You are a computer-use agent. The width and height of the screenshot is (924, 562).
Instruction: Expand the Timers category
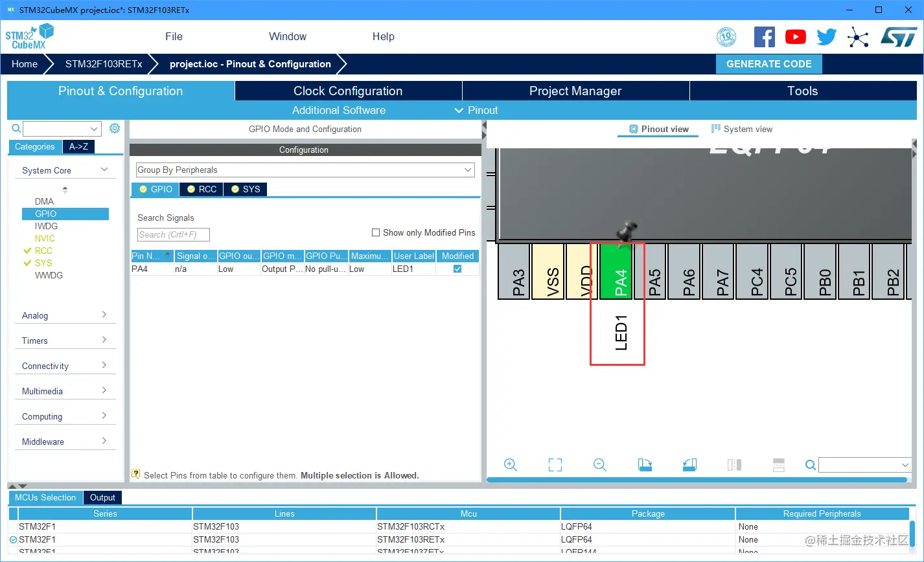(104, 340)
